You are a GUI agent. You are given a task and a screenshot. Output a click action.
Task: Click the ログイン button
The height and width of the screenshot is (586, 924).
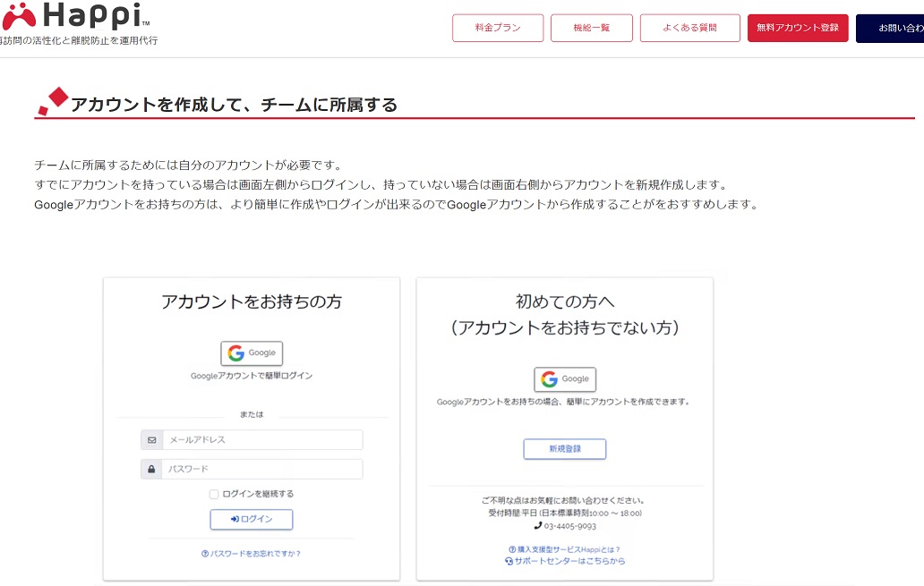point(252,520)
